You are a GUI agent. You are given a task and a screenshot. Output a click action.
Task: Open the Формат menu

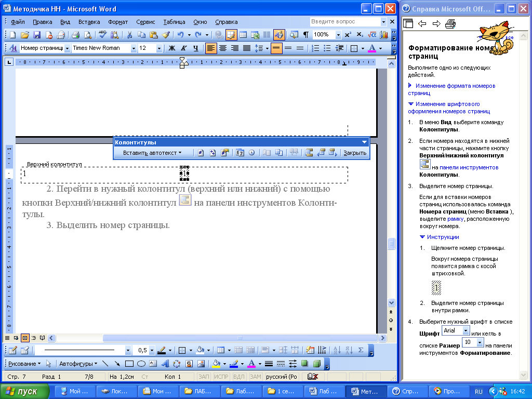pos(118,22)
